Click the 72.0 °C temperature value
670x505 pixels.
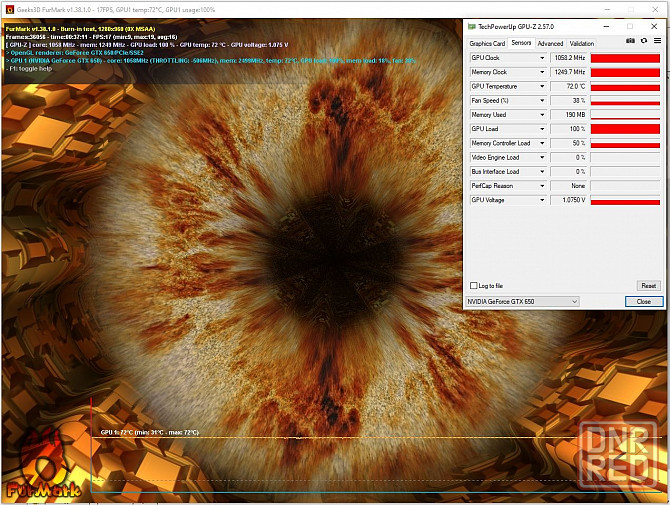pos(569,86)
